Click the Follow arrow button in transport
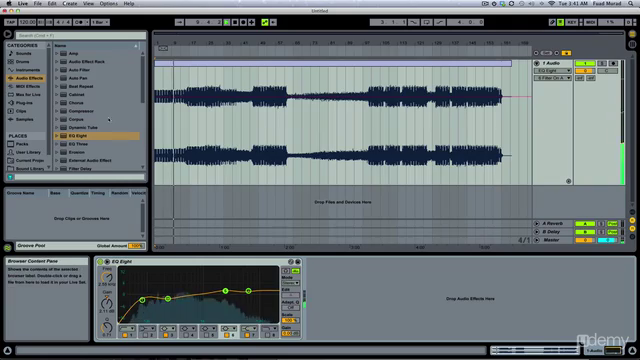The image size is (640, 360). click(x=179, y=22)
